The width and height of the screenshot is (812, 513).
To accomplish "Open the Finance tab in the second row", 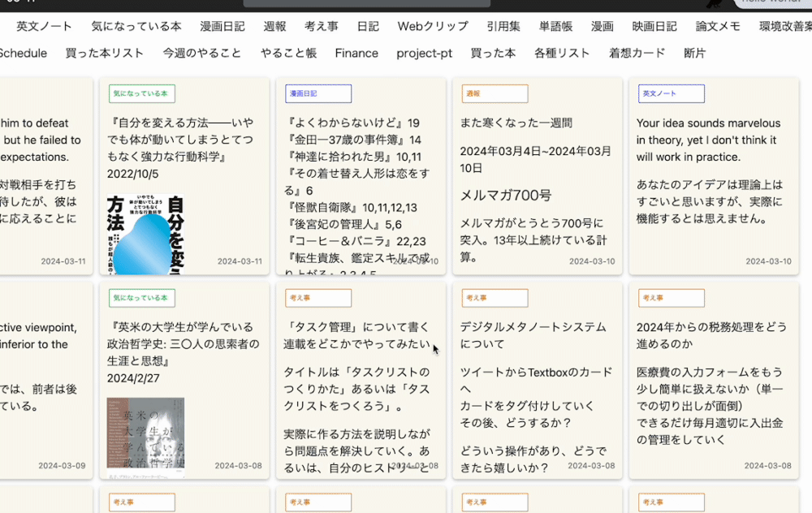I will [356, 53].
